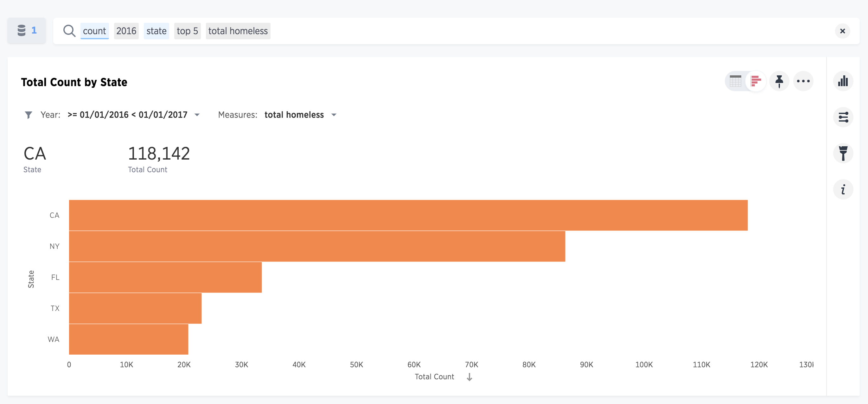Click the WA axis label
Viewport: 868px width, 404px height.
tap(54, 339)
